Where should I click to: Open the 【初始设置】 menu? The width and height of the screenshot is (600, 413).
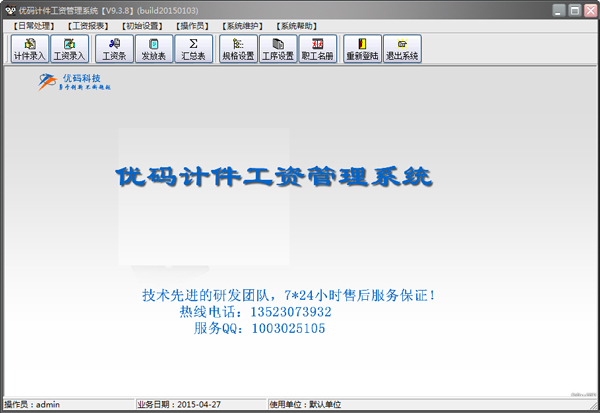click(142, 26)
